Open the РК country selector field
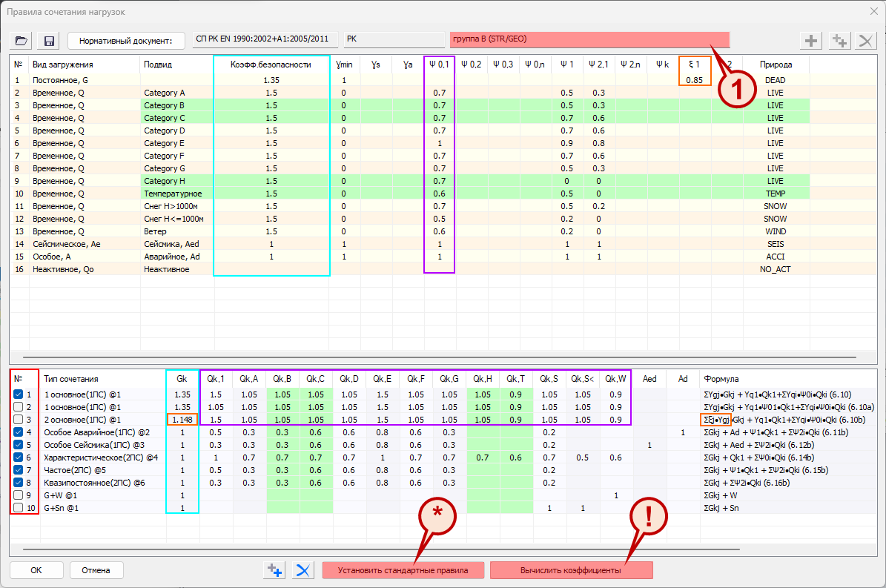This screenshot has width=886, height=588. tap(393, 39)
